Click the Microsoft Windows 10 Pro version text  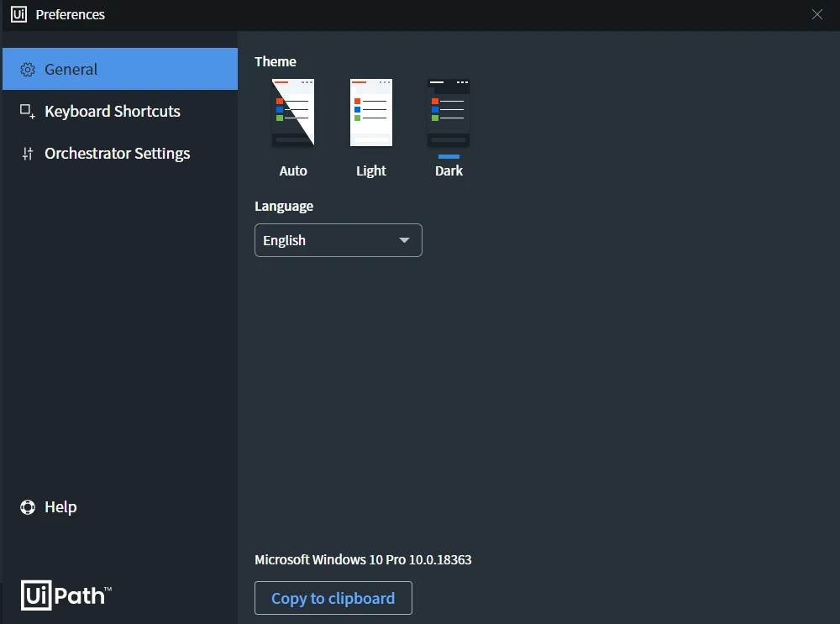click(x=363, y=559)
